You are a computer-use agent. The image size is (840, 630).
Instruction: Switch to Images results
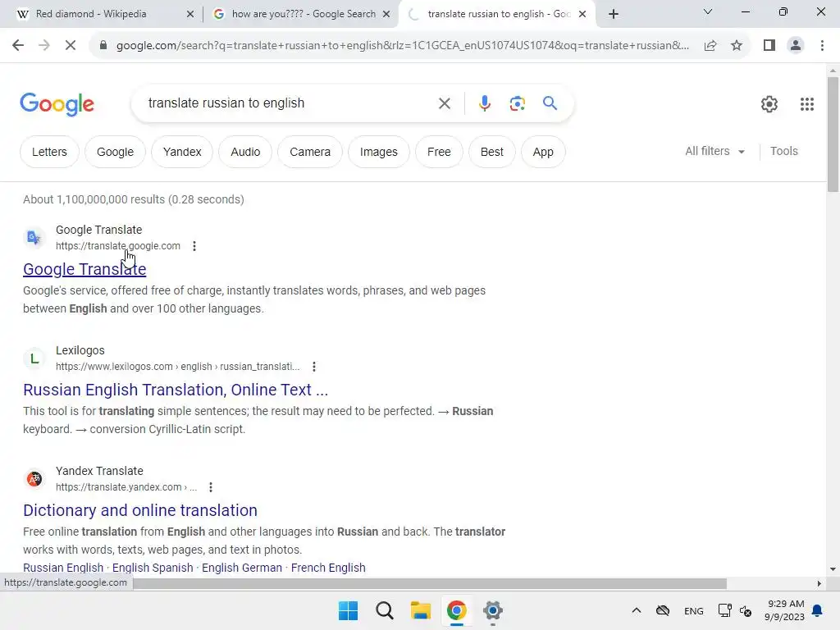379,152
